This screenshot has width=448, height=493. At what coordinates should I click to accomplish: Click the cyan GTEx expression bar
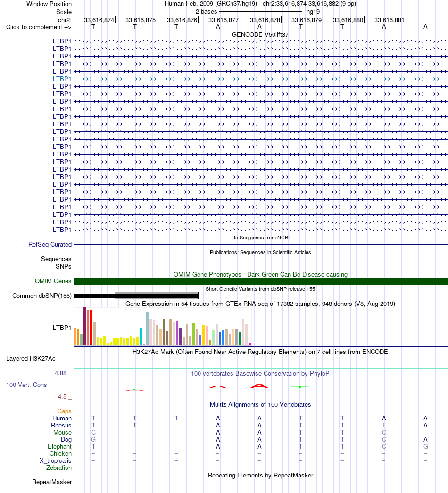tap(141, 337)
